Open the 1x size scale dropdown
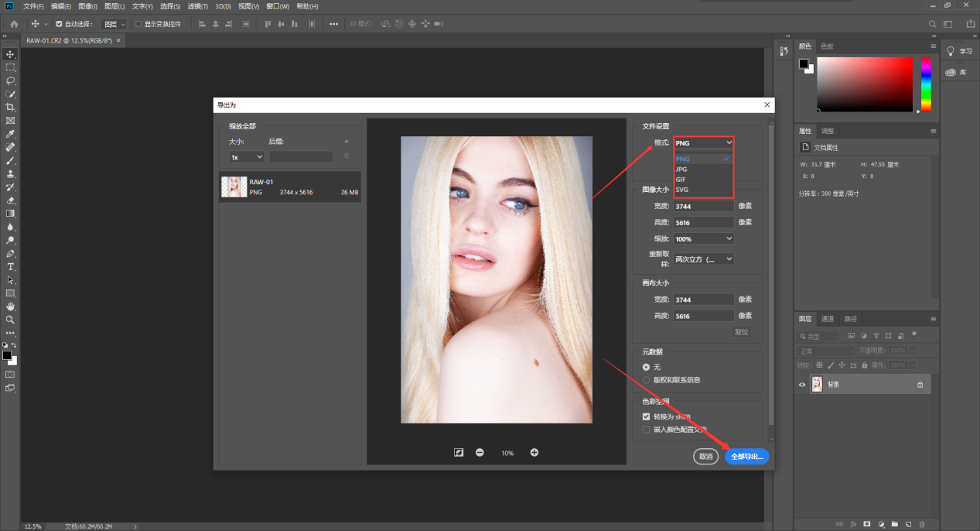Image resolution: width=980 pixels, height=531 pixels. (x=247, y=157)
